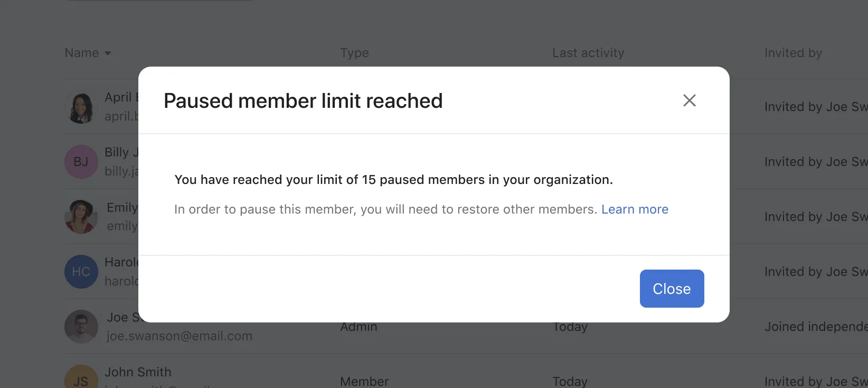Click the JS initials avatar
The width and height of the screenshot is (868, 388).
click(81, 380)
